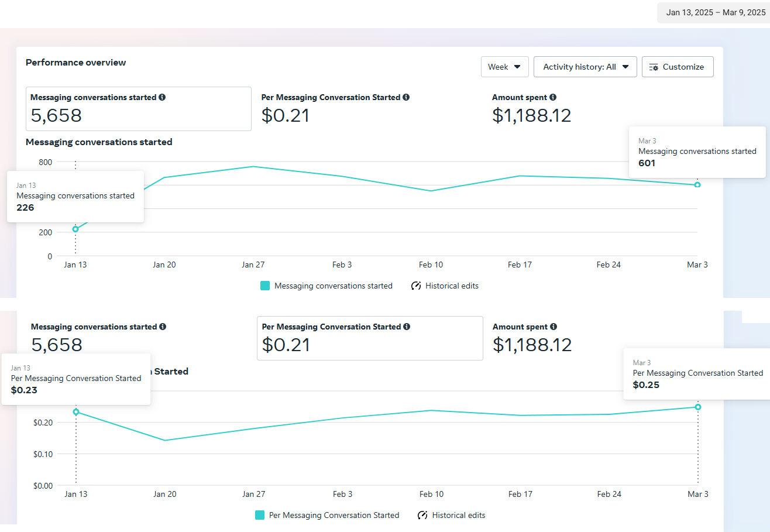Click Feb 10 x-axis label in cost-per-conversation chart
This screenshot has height=532, width=770.
point(431,494)
